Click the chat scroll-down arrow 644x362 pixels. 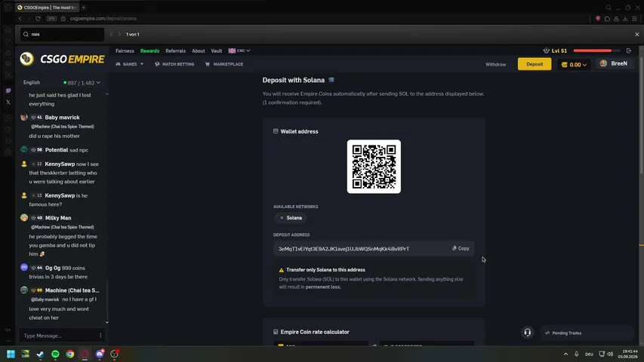[x=107, y=323]
